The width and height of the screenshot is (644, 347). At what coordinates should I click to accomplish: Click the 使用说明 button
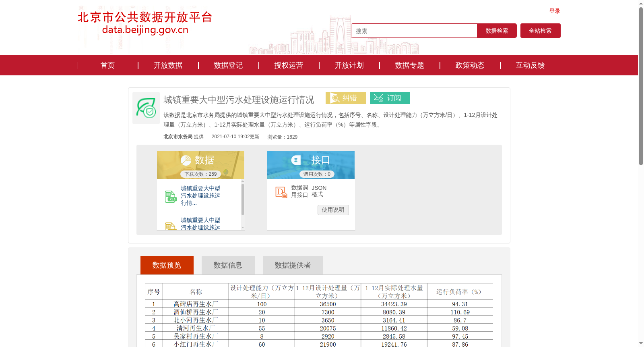[x=333, y=210]
